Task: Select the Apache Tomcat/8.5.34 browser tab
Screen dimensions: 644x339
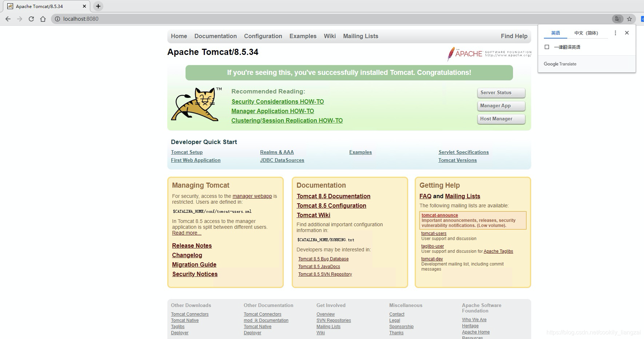Action: coord(46,6)
